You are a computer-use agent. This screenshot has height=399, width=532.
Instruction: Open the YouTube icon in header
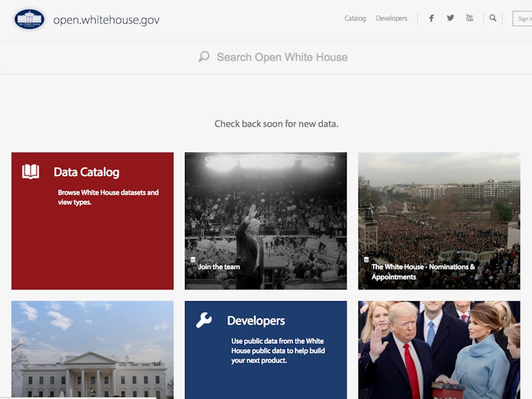click(x=469, y=19)
